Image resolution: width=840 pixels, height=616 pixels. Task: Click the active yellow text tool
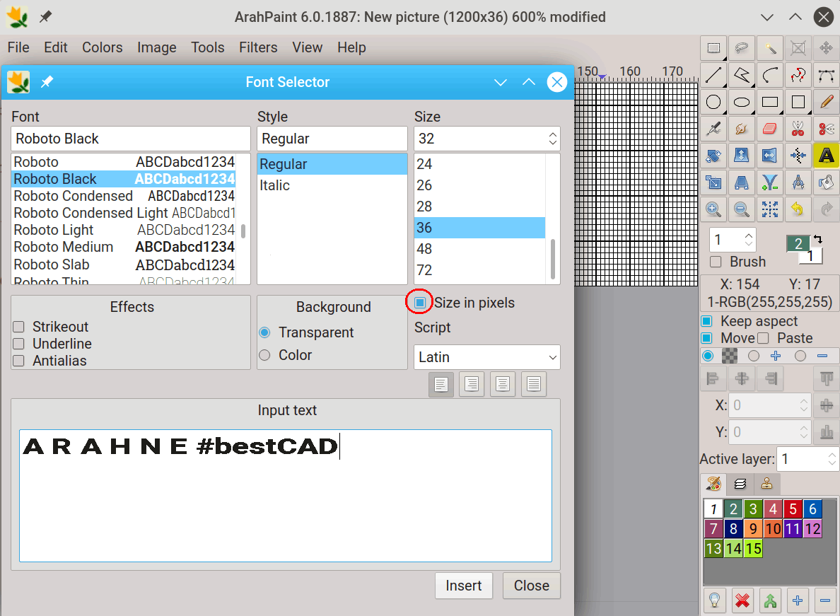(826, 156)
